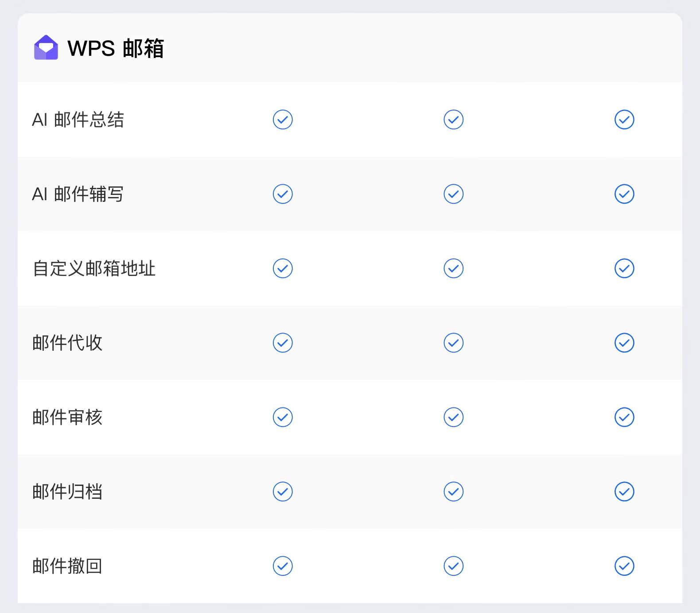
Task: Click last-column checkmark for 自定义邮箱地址
Action: [x=624, y=268]
